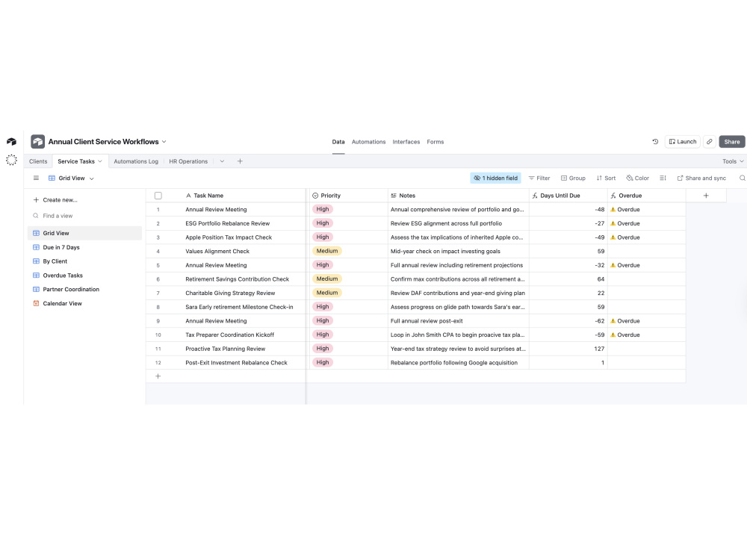
Task: Select By Client view
Action: (85, 261)
